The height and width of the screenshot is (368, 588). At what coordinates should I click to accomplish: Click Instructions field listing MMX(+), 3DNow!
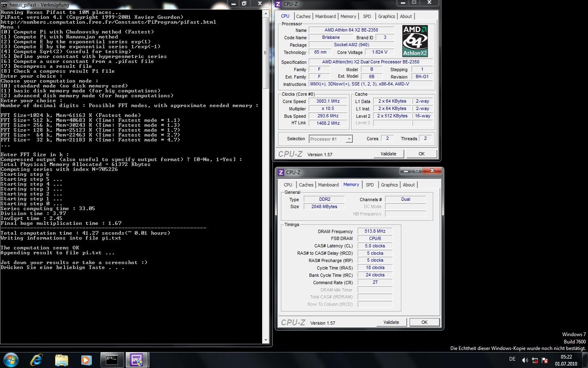371,84
